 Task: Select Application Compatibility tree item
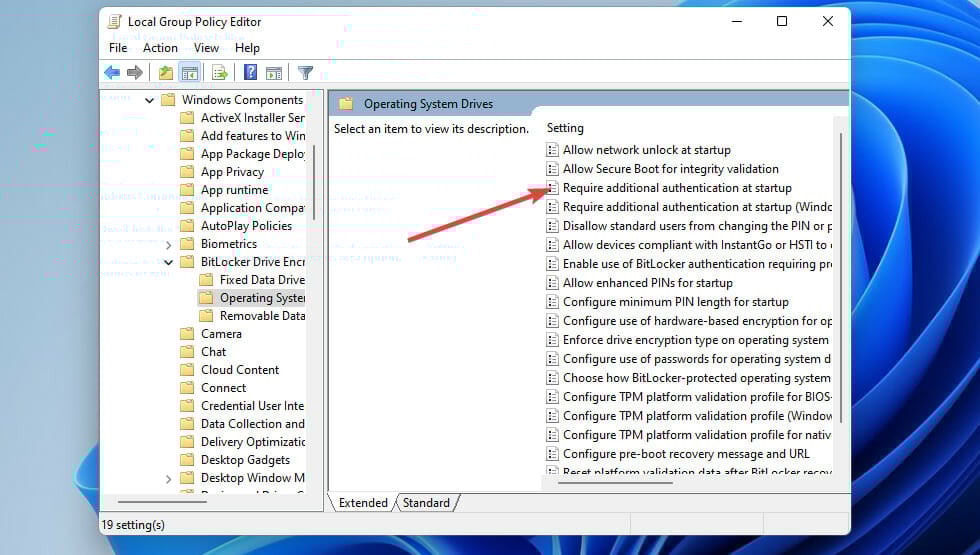pos(252,208)
